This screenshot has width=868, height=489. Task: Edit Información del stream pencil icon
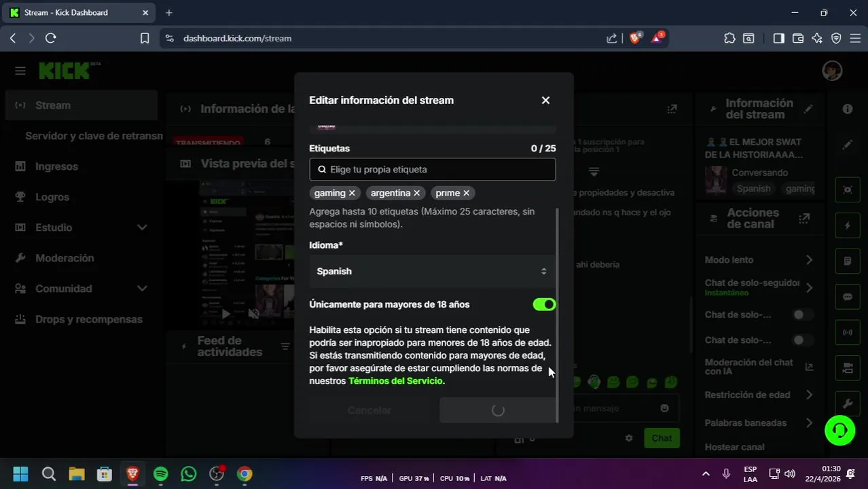(x=808, y=109)
